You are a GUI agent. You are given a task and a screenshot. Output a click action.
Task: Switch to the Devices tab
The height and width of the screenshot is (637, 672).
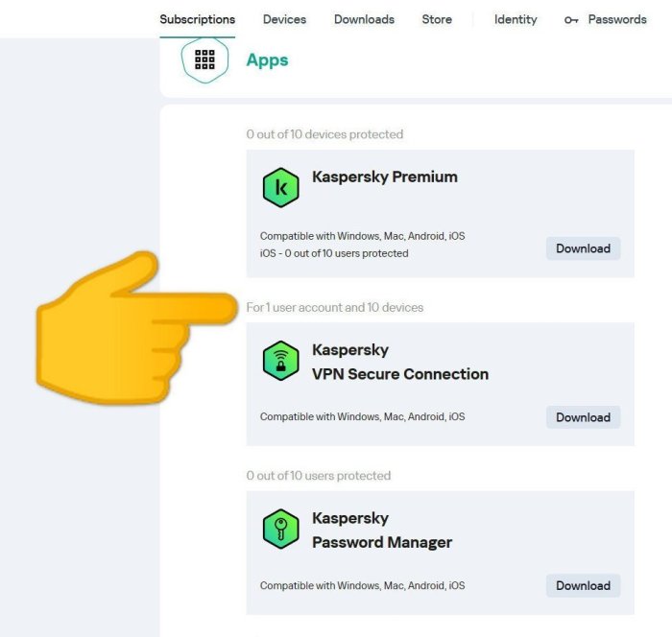284,19
